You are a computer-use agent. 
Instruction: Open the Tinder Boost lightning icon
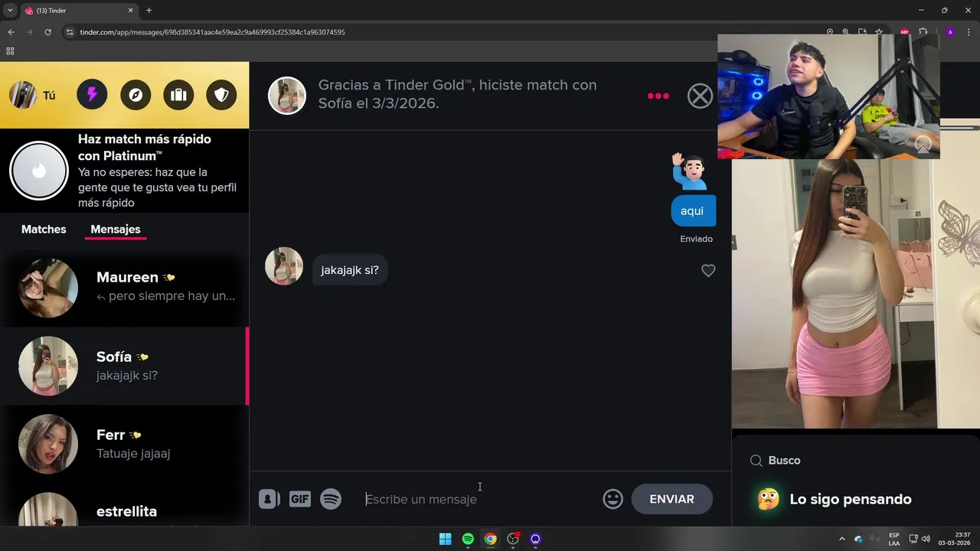pyautogui.click(x=92, y=95)
